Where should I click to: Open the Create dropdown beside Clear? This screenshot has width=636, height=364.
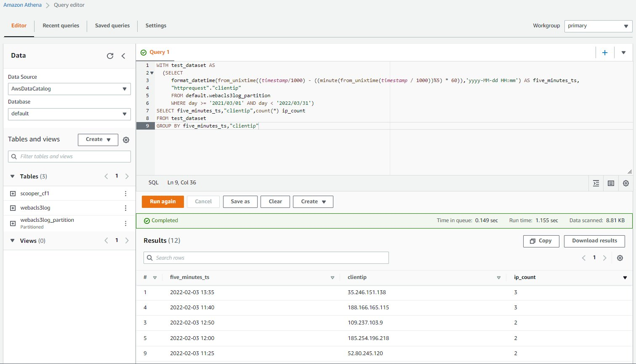tap(313, 202)
